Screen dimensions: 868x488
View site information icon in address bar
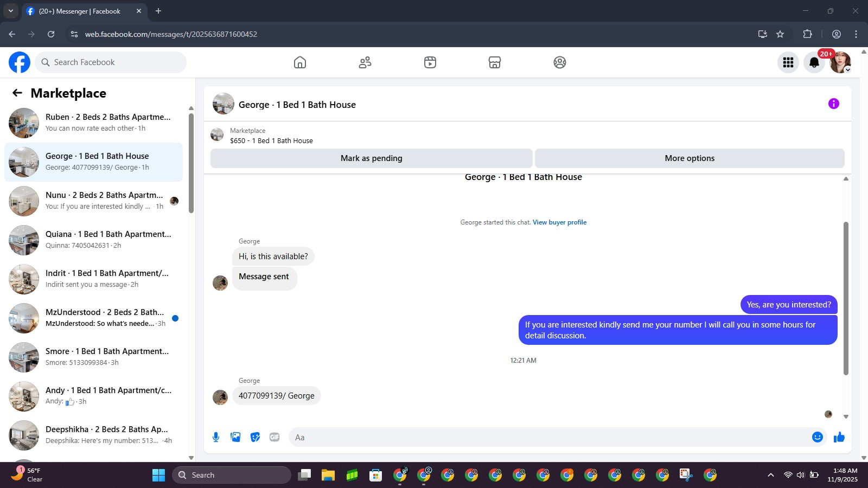74,34
